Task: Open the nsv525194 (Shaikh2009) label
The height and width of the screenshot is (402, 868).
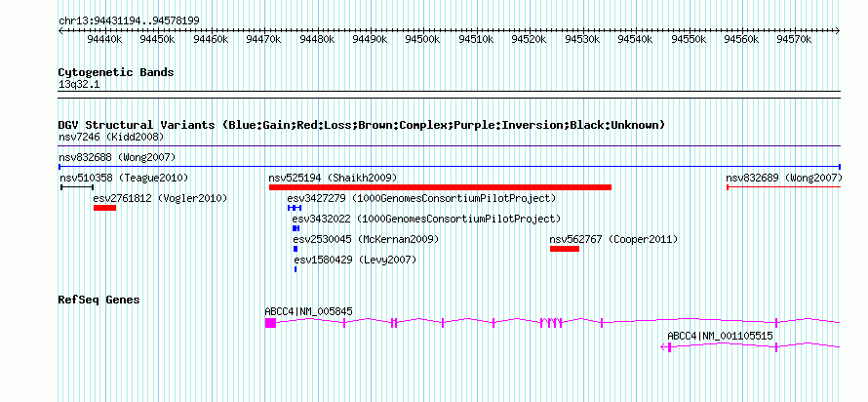Action: [x=333, y=178]
